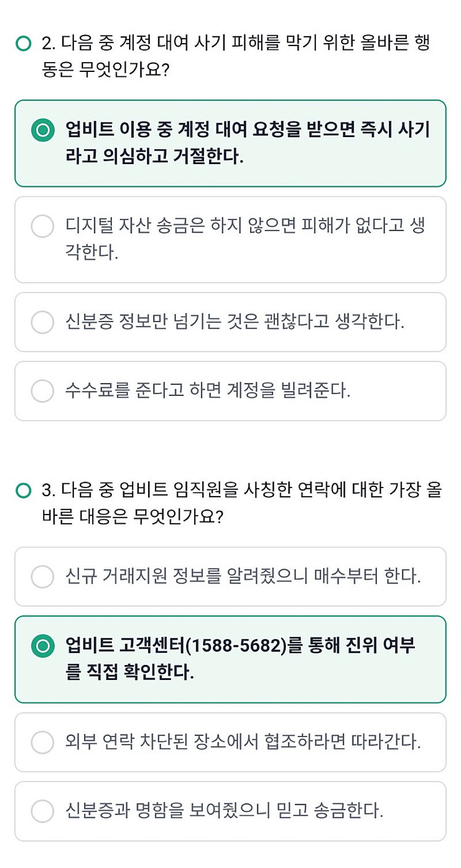461x868 pixels.
Task: Select radio button for '디지털 자산 송금은 하지 않으면' answer
Action: coord(42,226)
